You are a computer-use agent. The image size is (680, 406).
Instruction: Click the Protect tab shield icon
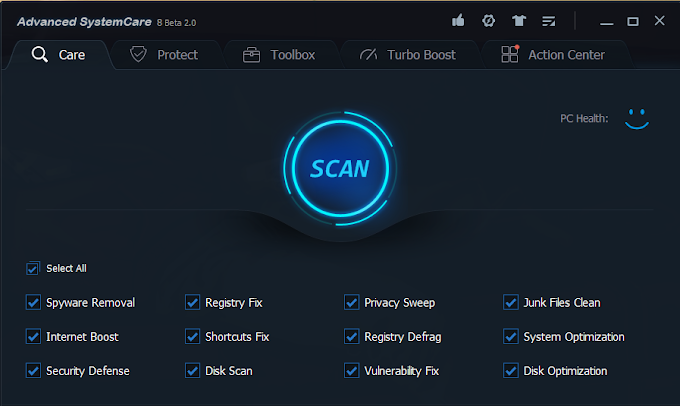coord(138,55)
